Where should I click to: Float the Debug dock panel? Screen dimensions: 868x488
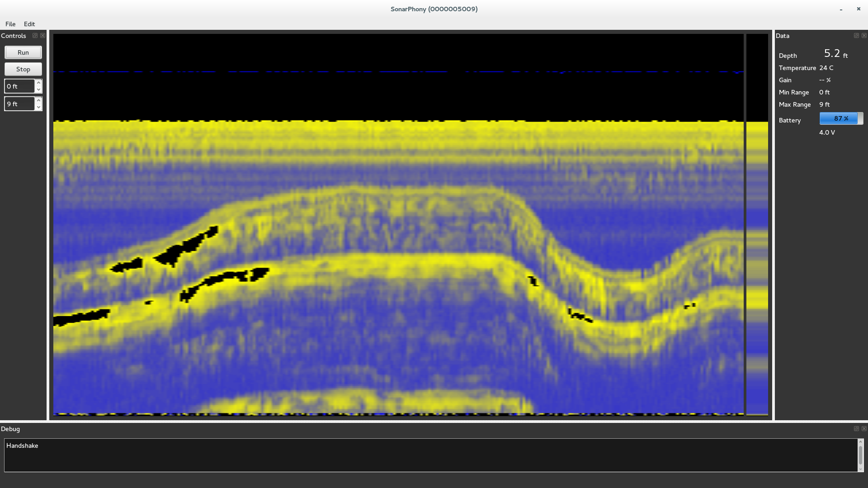click(856, 429)
